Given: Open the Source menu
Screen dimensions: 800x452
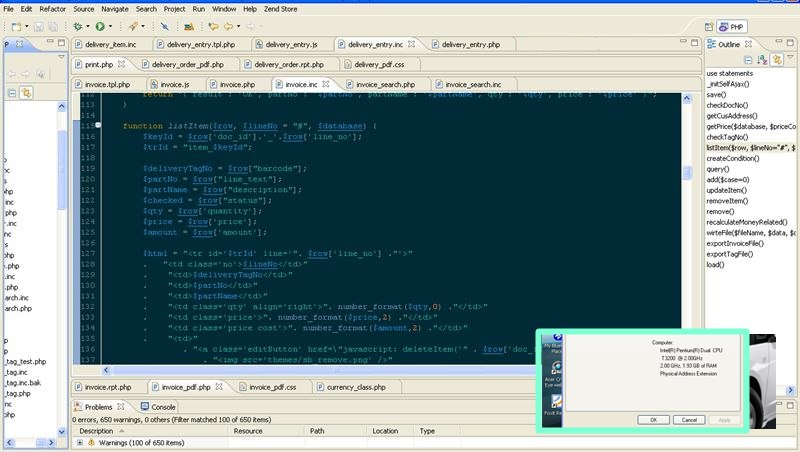Looking at the screenshot, I should 84,9.
